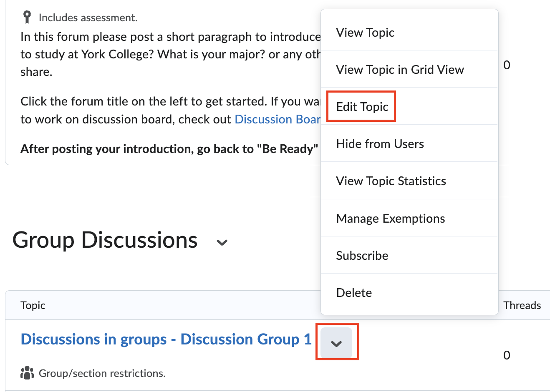Click the Topic column header
Image resolution: width=550 pixels, height=392 pixels.
point(33,305)
